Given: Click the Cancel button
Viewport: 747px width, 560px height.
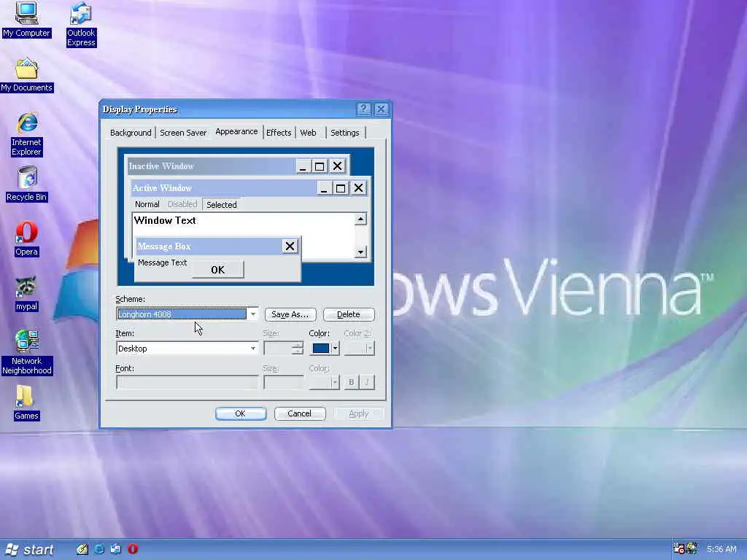Looking at the screenshot, I should click(300, 414).
